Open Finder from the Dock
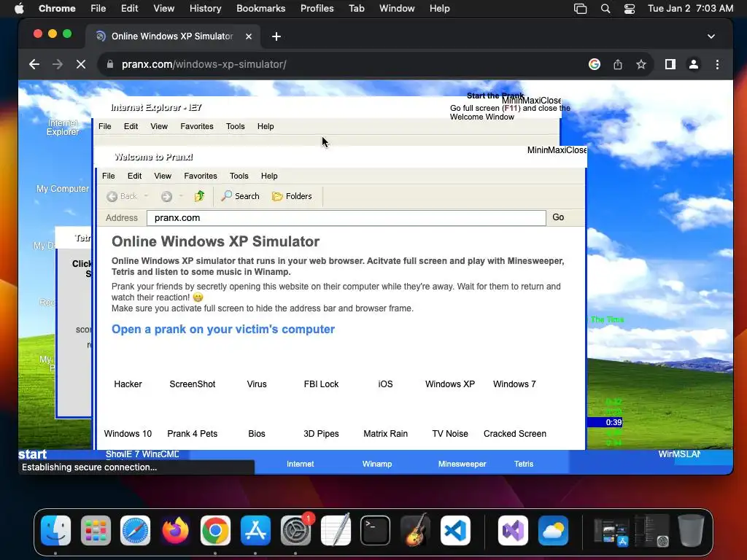 [55, 531]
